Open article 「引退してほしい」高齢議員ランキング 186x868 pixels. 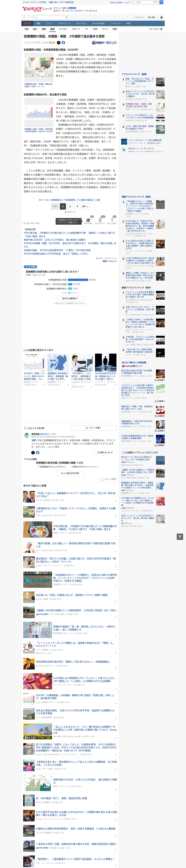(x=76, y=494)
